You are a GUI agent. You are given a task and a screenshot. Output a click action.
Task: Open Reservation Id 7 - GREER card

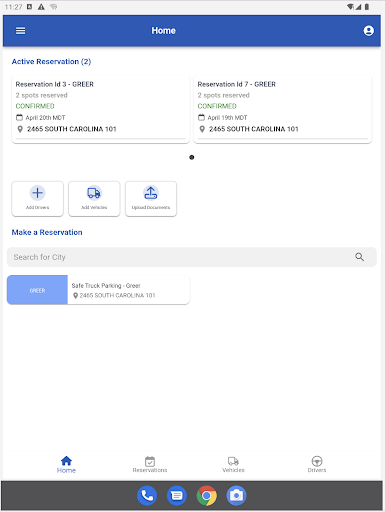point(283,109)
